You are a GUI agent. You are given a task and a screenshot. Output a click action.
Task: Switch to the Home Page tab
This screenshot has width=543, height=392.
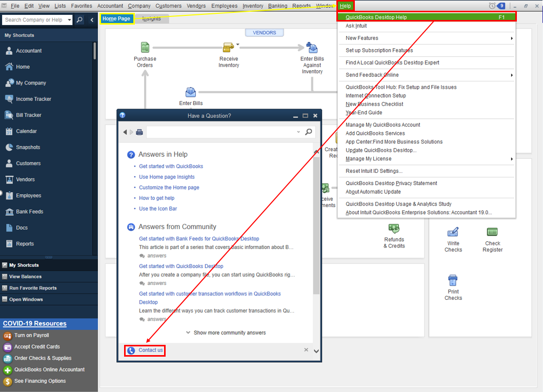(x=116, y=18)
